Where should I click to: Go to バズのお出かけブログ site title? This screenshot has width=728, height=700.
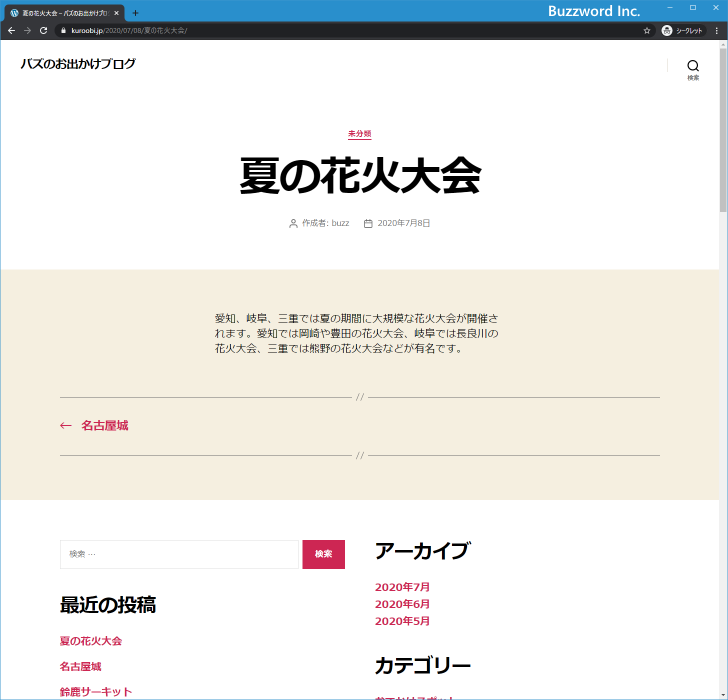coord(78,64)
